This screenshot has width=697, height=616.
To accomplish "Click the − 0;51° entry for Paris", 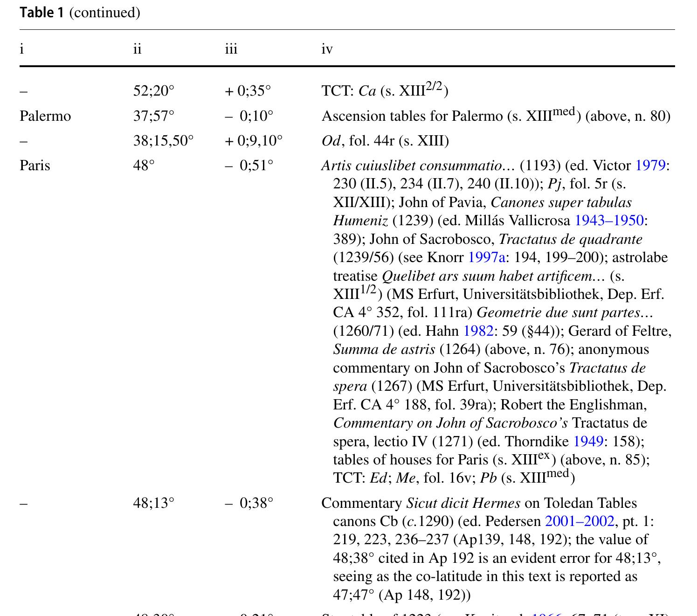I will click(x=249, y=166).
